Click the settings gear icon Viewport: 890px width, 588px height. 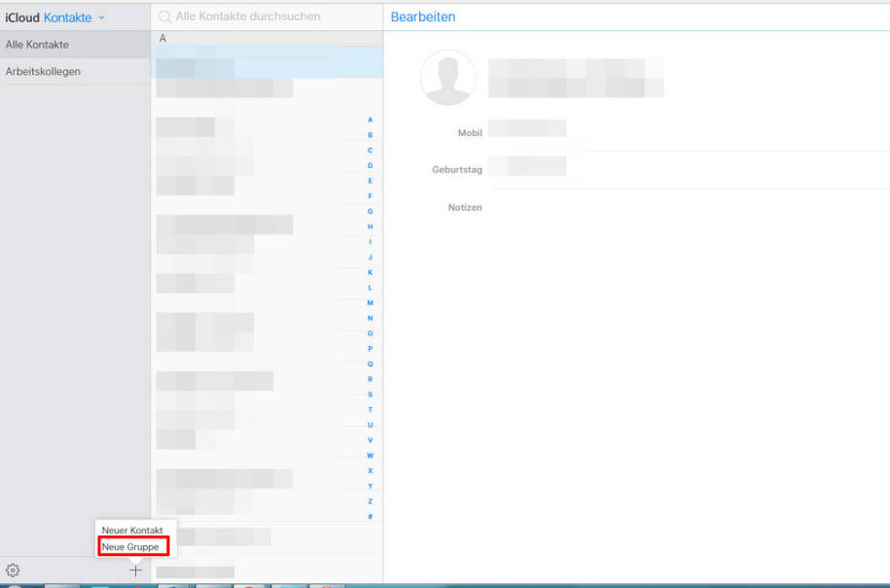click(13, 571)
